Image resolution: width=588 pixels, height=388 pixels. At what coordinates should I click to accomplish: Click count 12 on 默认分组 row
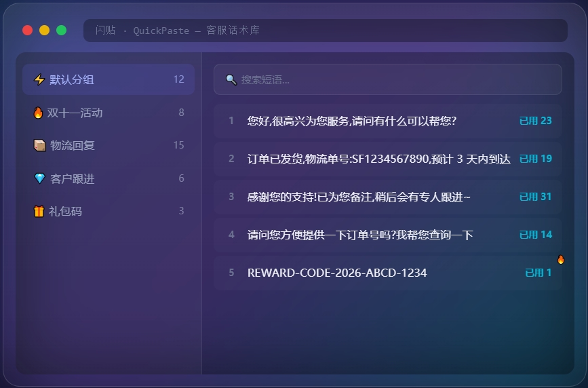[x=179, y=79]
